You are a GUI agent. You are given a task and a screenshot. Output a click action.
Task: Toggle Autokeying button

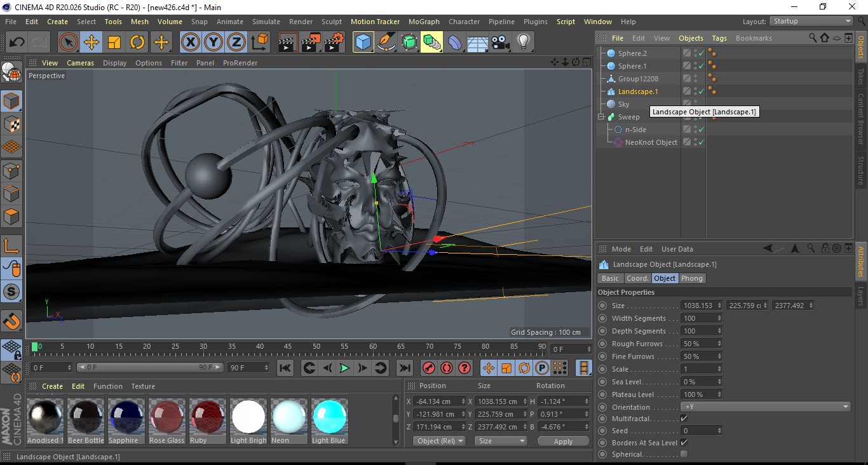(447, 368)
